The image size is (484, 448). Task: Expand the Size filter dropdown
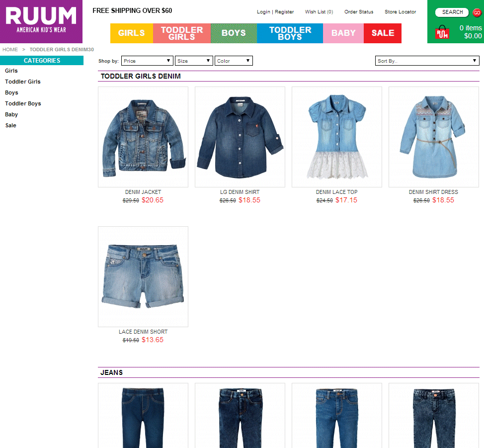(194, 61)
